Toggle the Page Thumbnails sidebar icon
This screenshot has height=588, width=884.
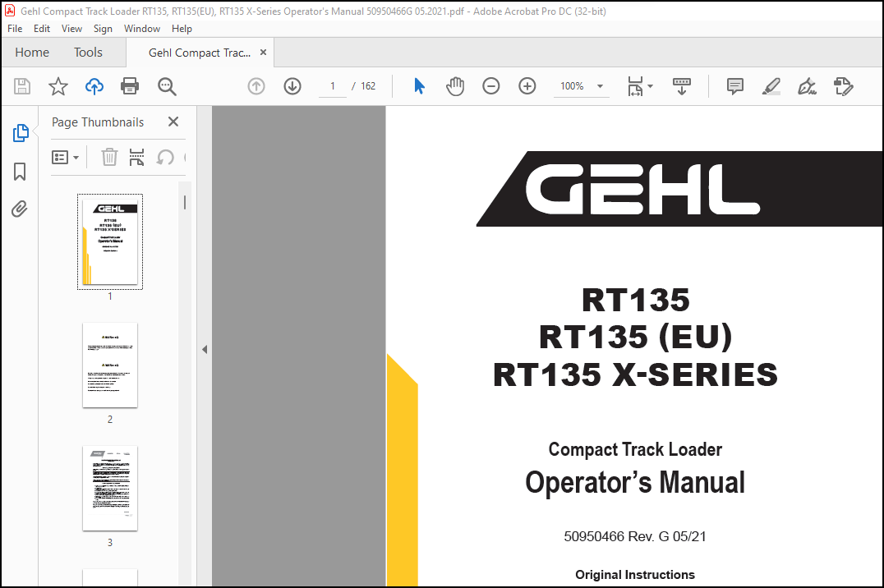point(21,133)
